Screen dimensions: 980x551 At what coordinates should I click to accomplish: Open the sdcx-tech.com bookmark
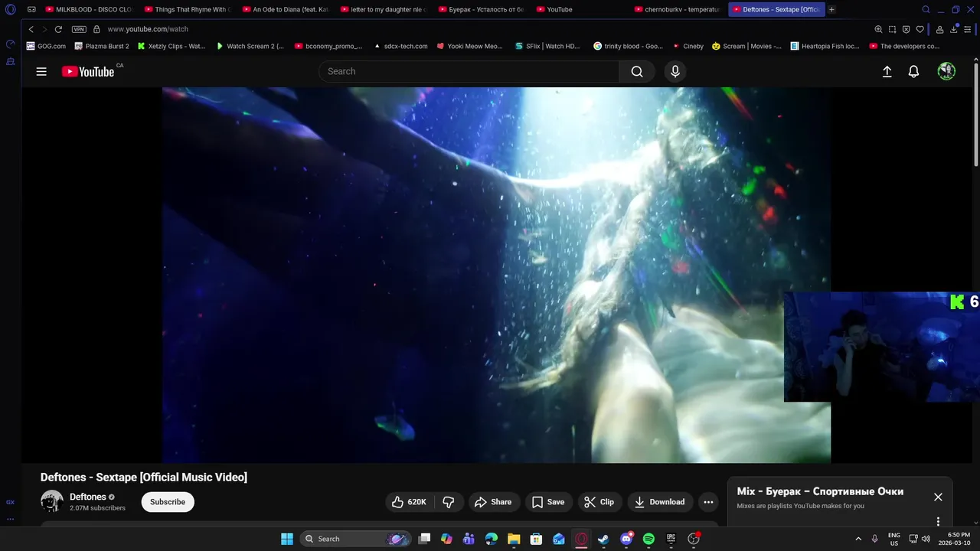(401, 46)
